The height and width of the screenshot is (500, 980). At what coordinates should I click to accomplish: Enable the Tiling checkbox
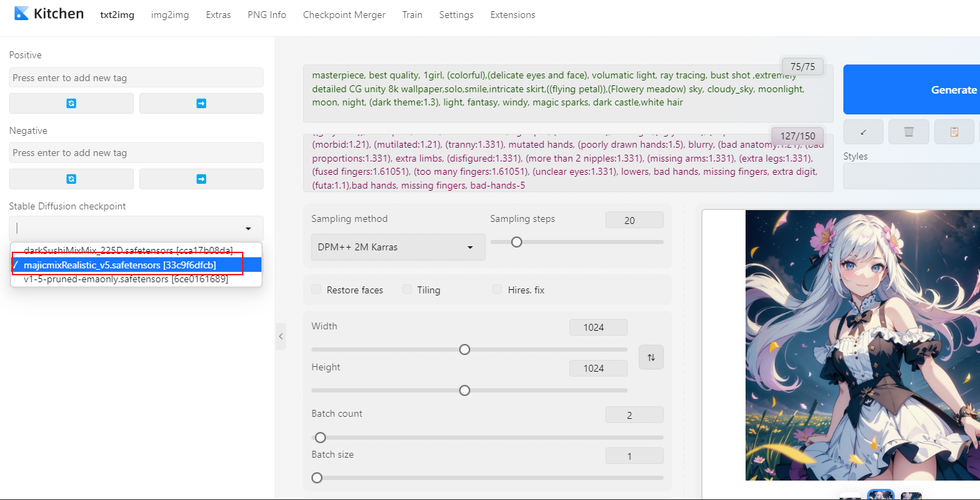tap(407, 290)
